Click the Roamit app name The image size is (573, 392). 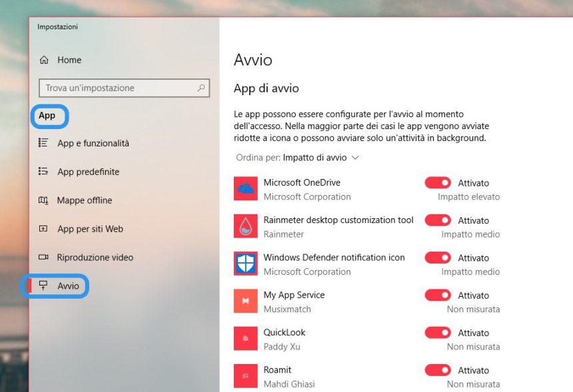point(277,370)
